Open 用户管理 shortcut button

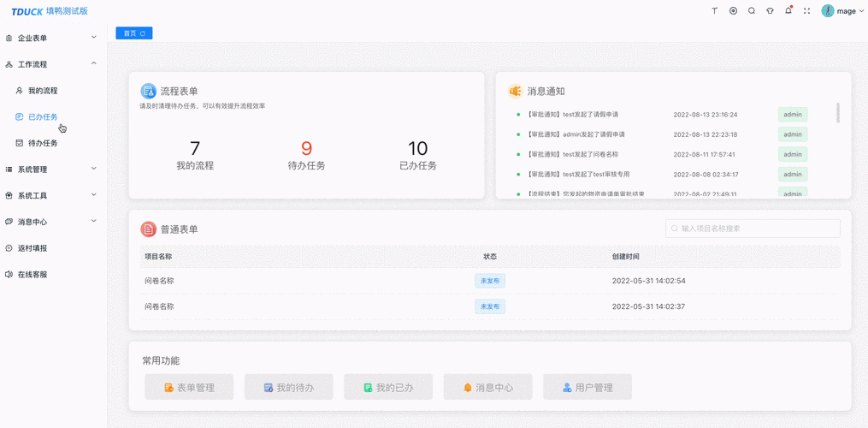click(x=588, y=387)
